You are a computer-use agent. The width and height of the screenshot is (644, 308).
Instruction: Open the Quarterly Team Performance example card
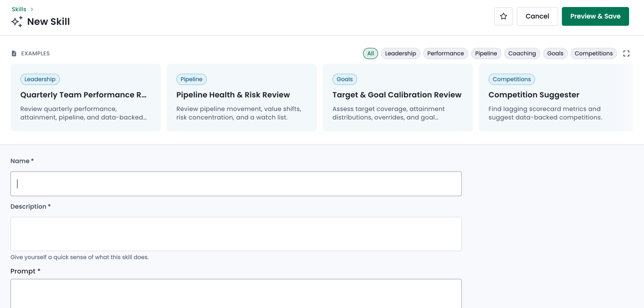pyautogui.click(x=86, y=97)
